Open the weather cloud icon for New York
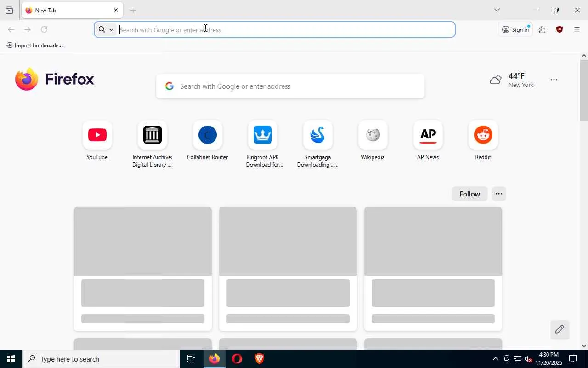 (496, 80)
